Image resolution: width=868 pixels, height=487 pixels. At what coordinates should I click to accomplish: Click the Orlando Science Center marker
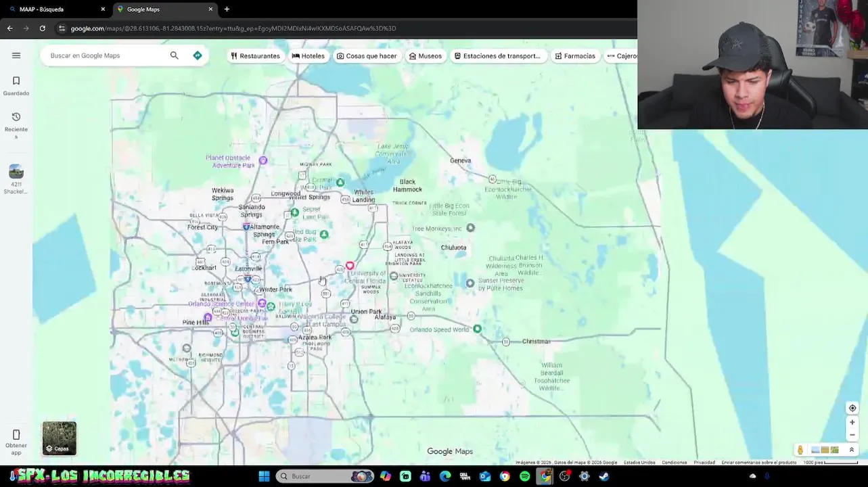pos(262,304)
